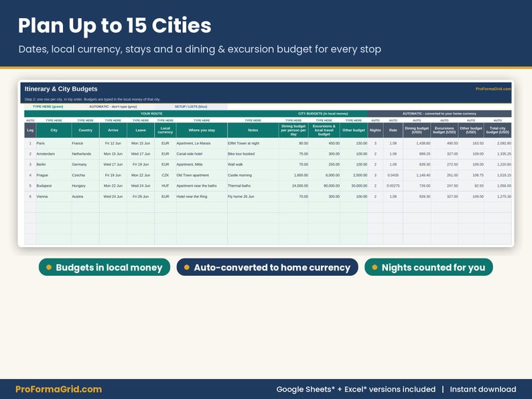This screenshot has height=399, width=532.
Task: Select the 'Hungary' country cell
Action: tap(85, 185)
